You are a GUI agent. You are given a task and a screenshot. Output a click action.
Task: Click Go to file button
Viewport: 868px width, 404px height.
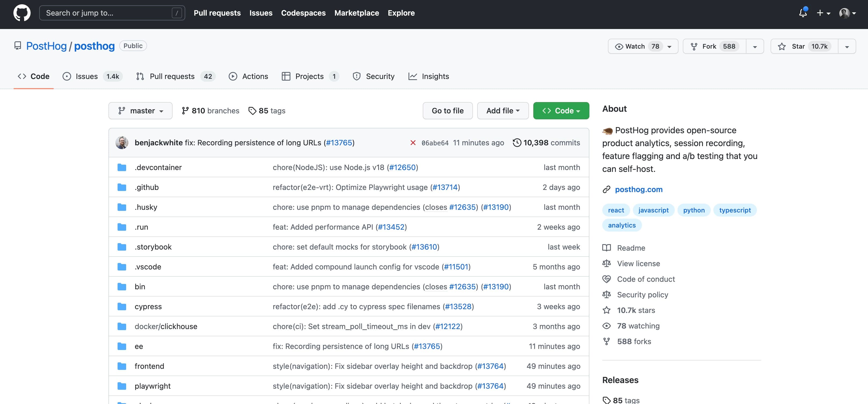[x=447, y=111]
